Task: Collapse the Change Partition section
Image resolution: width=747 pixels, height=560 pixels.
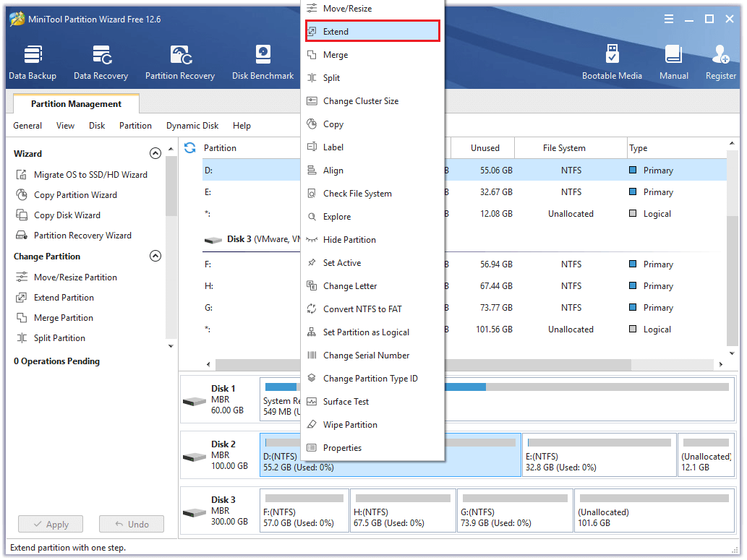Action: (x=155, y=257)
